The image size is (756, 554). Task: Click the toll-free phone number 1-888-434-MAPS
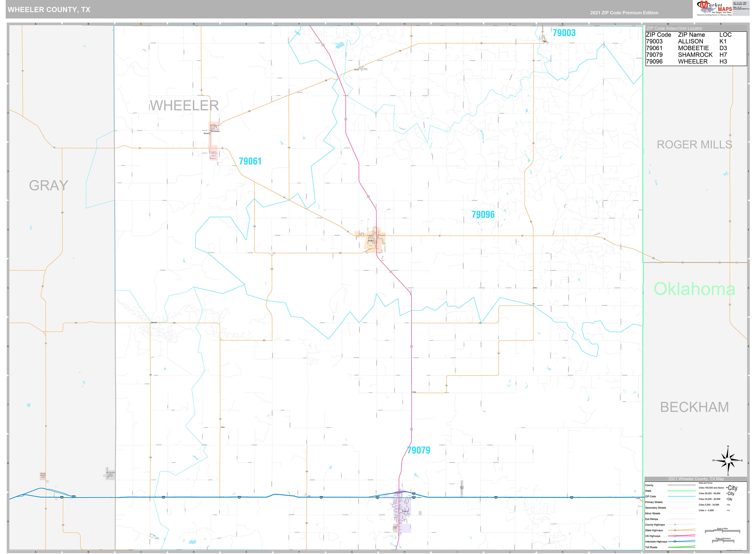click(x=740, y=4)
